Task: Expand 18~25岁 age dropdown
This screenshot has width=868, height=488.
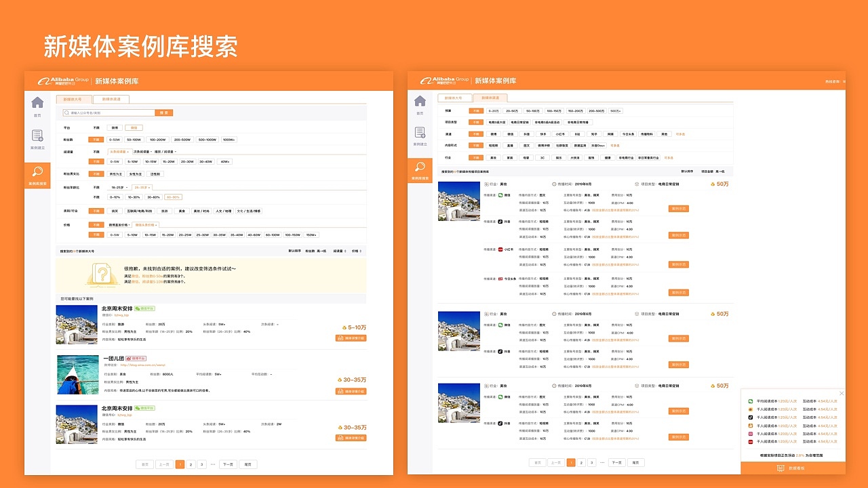Action: point(119,187)
